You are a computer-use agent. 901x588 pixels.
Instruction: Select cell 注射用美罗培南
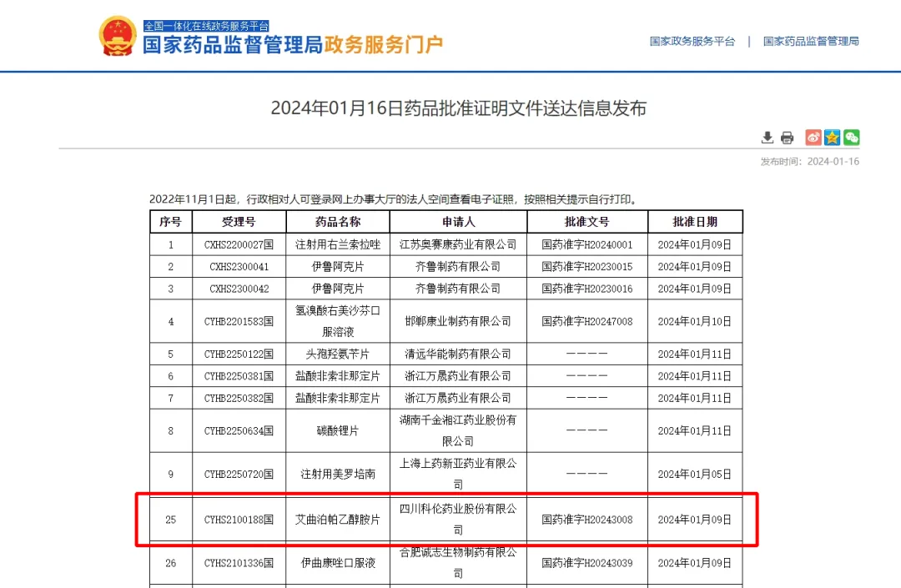pos(338,475)
